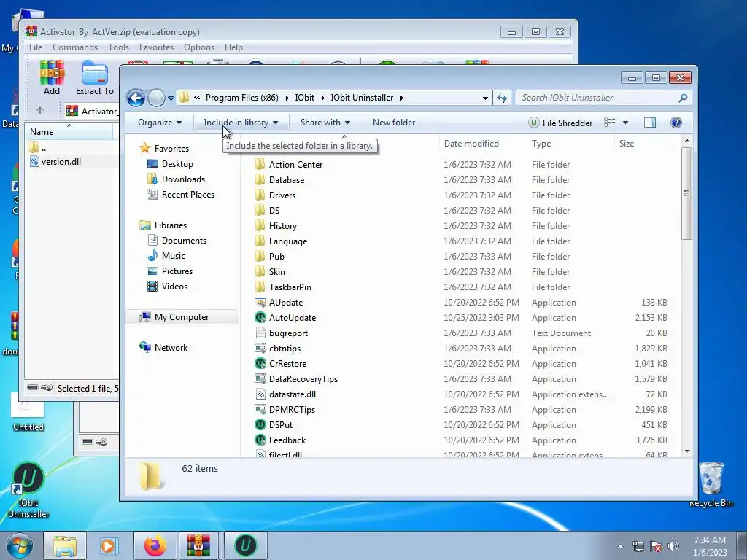Select the Language folder
The height and width of the screenshot is (560, 747).
tap(287, 241)
